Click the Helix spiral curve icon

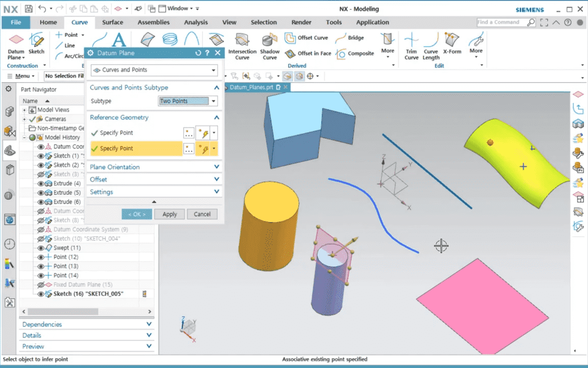point(170,40)
